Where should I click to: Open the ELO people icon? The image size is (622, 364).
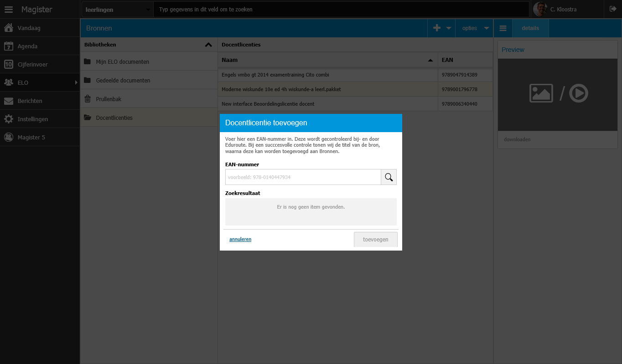click(x=8, y=82)
